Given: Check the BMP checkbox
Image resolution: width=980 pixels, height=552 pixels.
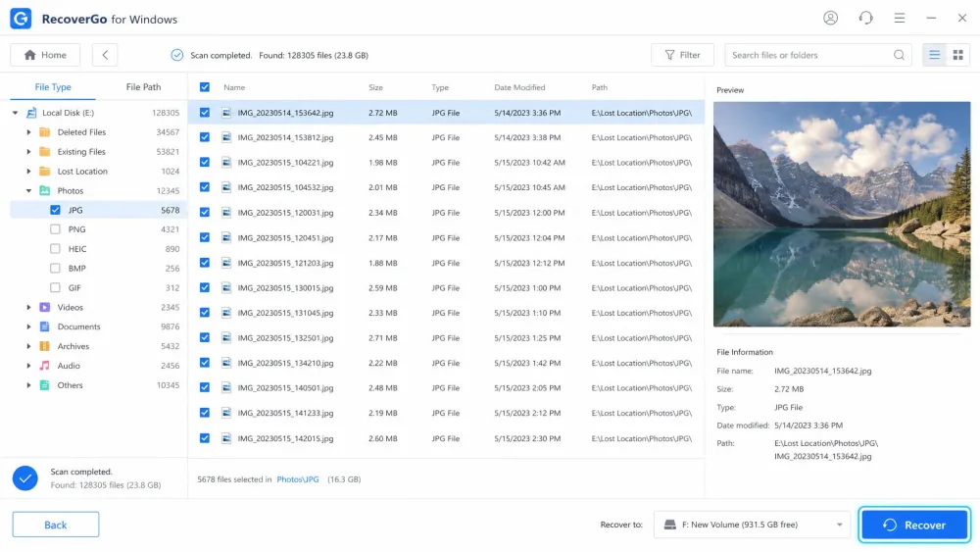Looking at the screenshot, I should point(55,269).
